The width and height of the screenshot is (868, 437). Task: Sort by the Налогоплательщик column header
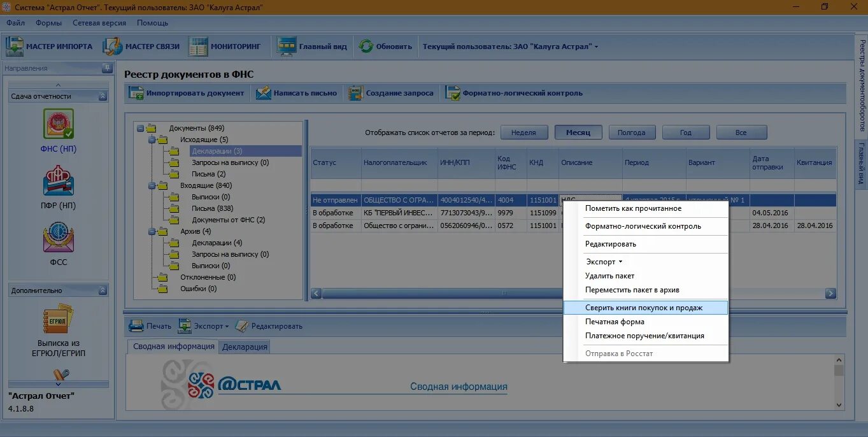pyautogui.click(x=399, y=162)
